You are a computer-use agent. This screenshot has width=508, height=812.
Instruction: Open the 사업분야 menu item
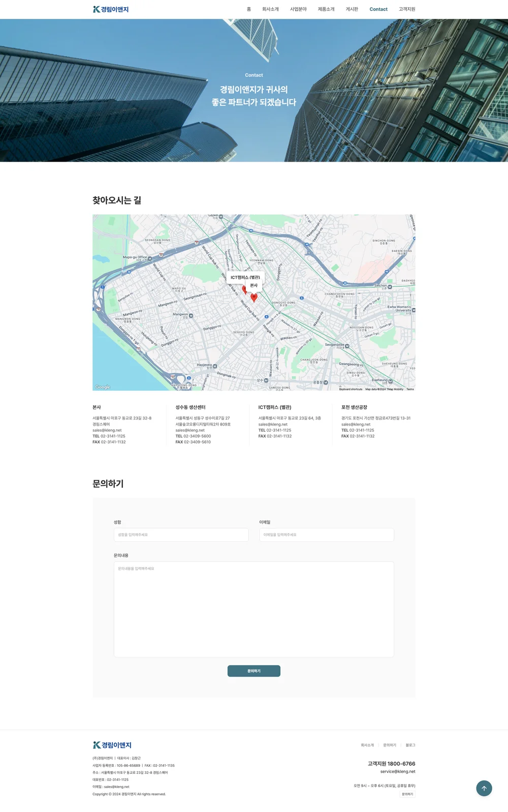298,9
